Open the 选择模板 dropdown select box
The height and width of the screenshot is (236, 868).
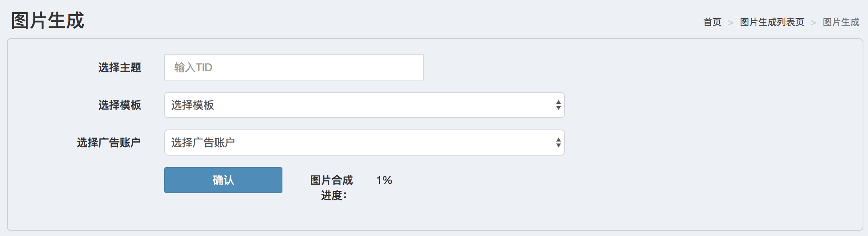[364, 105]
